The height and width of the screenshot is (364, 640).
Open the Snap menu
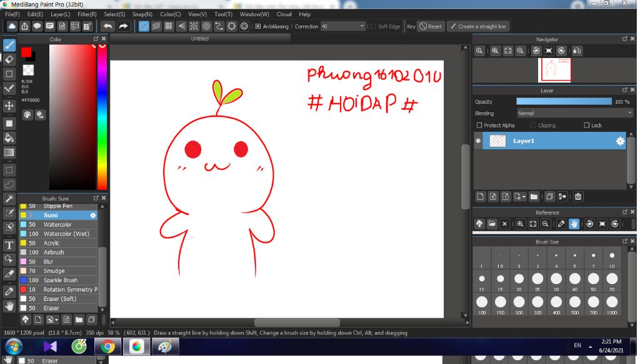(x=142, y=14)
